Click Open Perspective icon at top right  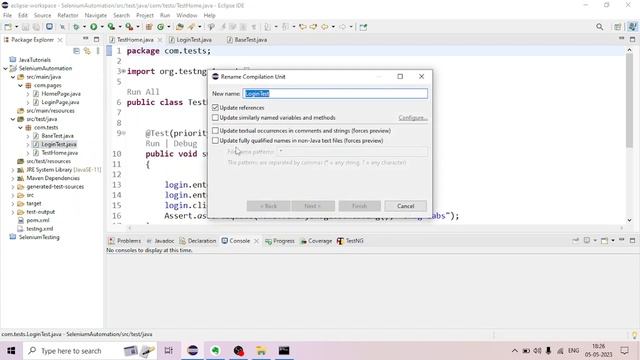tap(618, 27)
